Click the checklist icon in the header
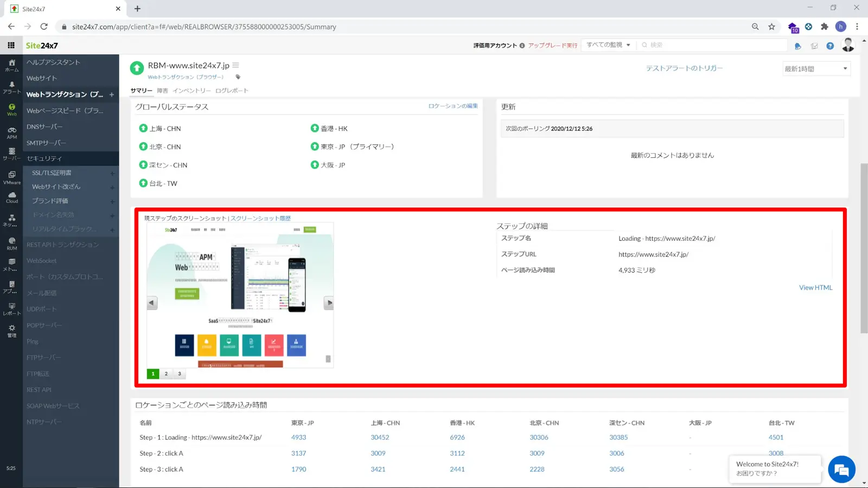This screenshot has height=488, width=868. pyautogui.click(x=814, y=46)
